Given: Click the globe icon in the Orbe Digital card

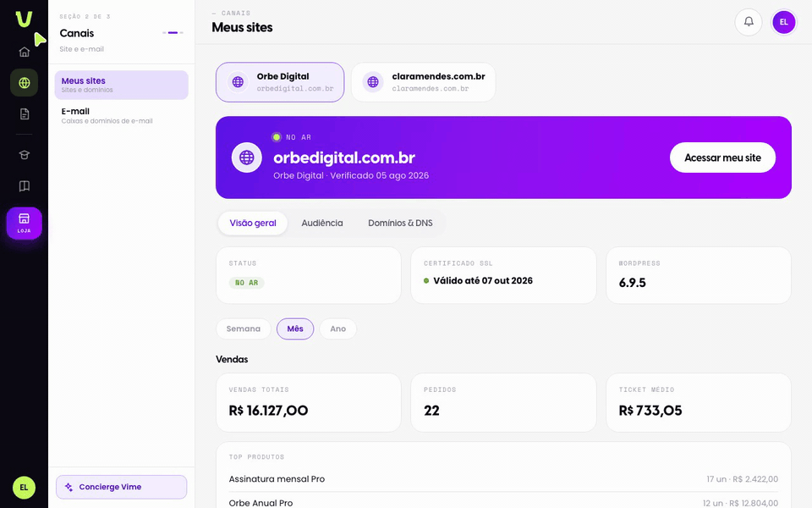Looking at the screenshot, I should [x=238, y=82].
